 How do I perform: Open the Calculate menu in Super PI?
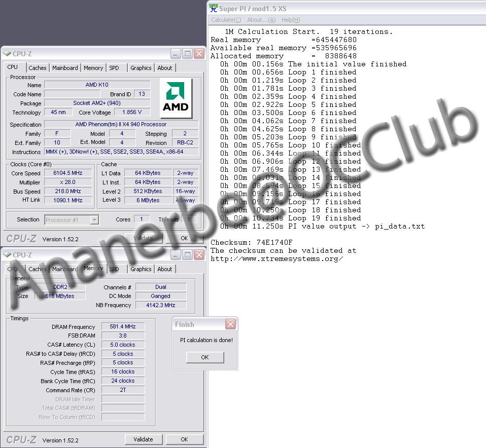[226, 20]
